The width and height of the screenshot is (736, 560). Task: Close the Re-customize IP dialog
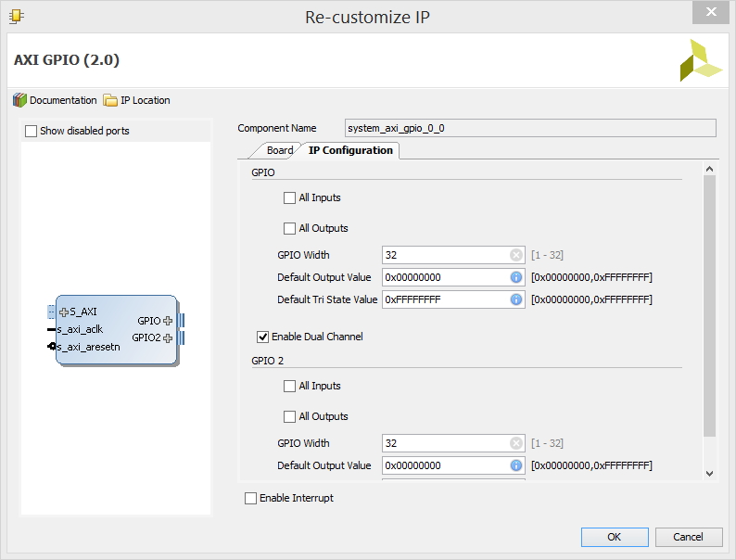(x=711, y=12)
